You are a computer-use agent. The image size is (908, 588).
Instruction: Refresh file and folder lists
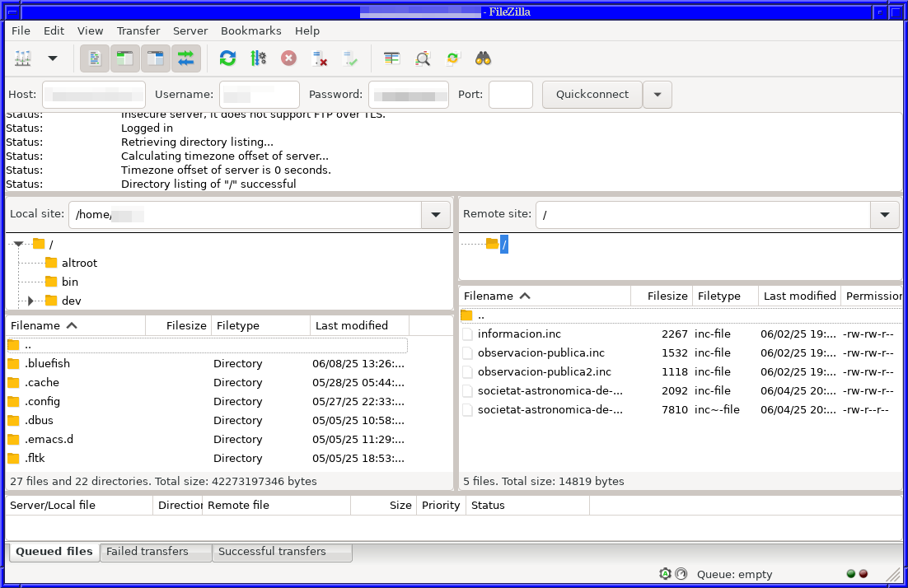coord(227,58)
